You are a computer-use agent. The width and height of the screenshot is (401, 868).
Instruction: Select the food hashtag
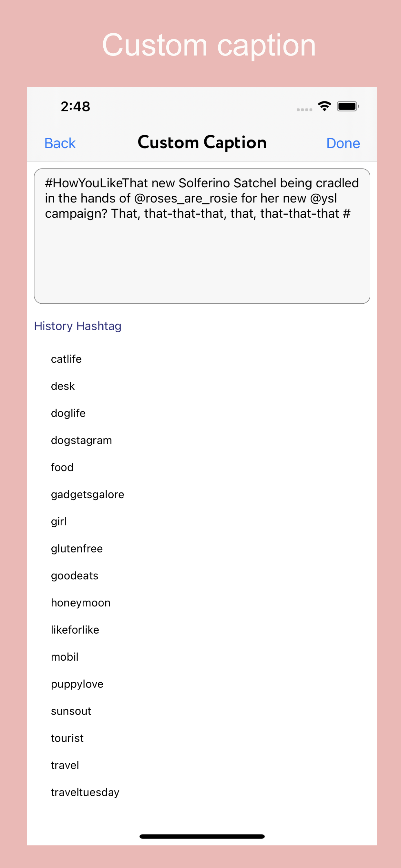(x=62, y=467)
